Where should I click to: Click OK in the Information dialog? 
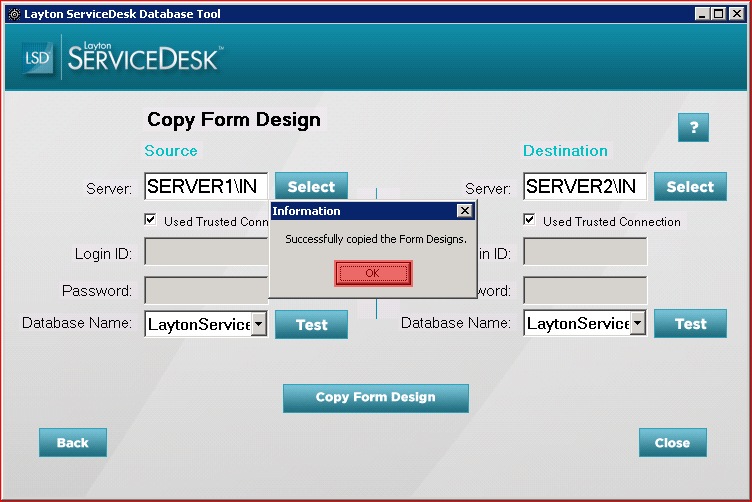373,273
